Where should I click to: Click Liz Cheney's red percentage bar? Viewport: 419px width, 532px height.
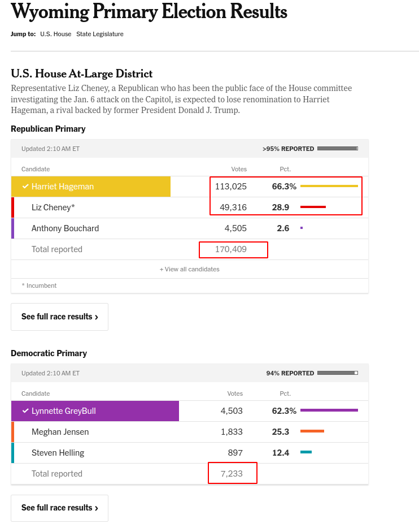(x=313, y=207)
